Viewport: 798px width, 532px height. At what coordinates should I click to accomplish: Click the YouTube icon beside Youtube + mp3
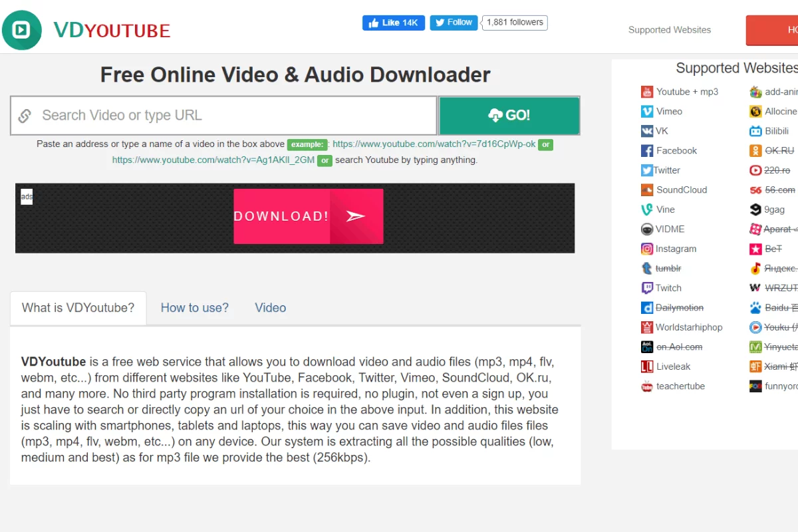[647, 92]
